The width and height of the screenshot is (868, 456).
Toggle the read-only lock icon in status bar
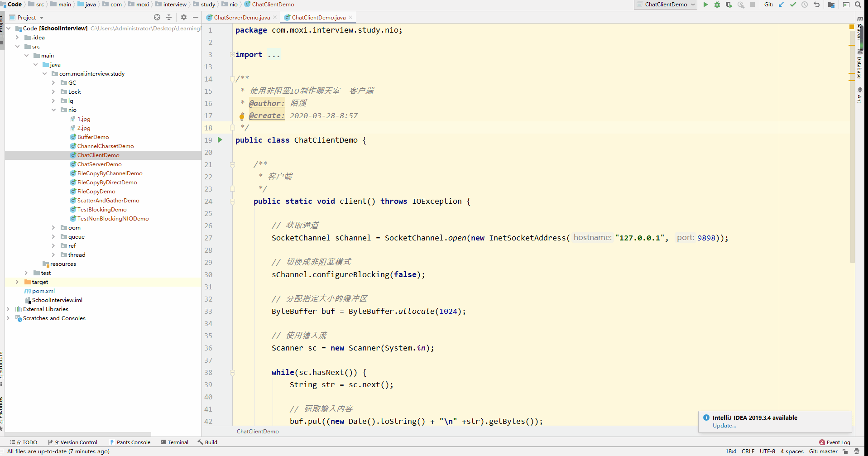pos(845,451)
